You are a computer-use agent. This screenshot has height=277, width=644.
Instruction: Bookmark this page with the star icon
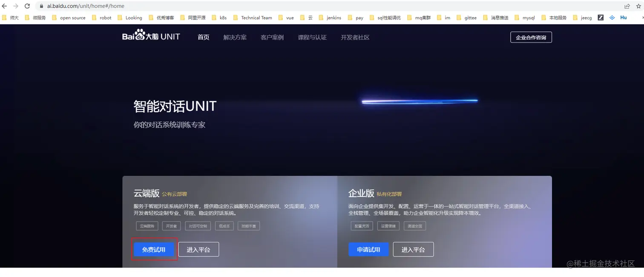(638, 6)
